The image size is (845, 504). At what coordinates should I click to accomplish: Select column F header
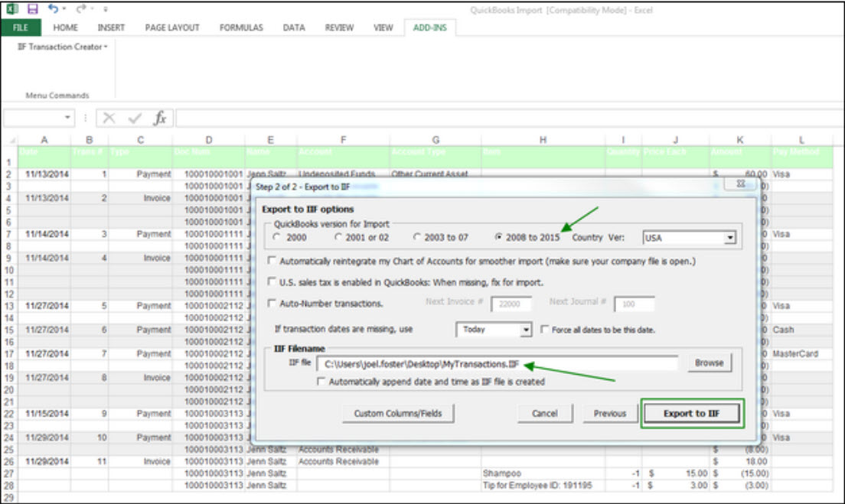(343, 140)
